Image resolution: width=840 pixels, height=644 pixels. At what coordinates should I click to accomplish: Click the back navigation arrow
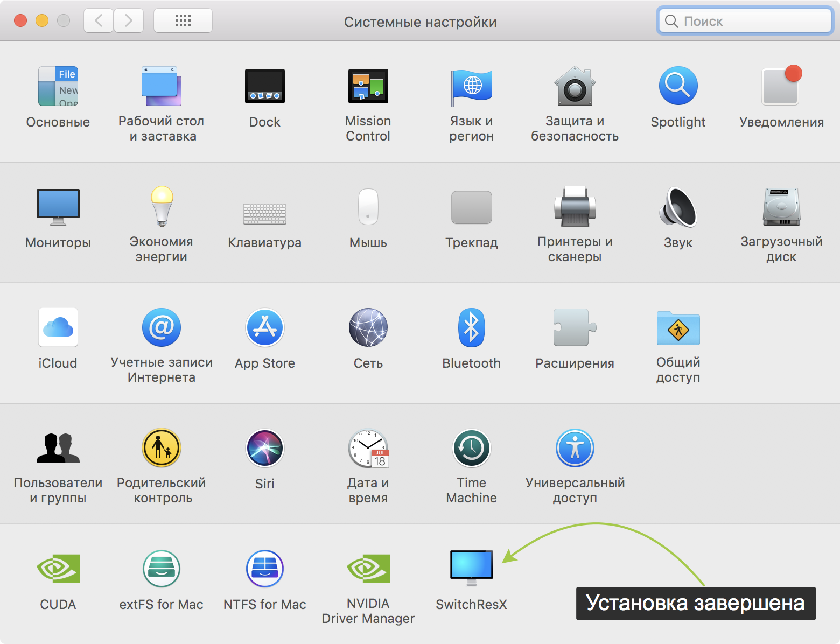99,20
